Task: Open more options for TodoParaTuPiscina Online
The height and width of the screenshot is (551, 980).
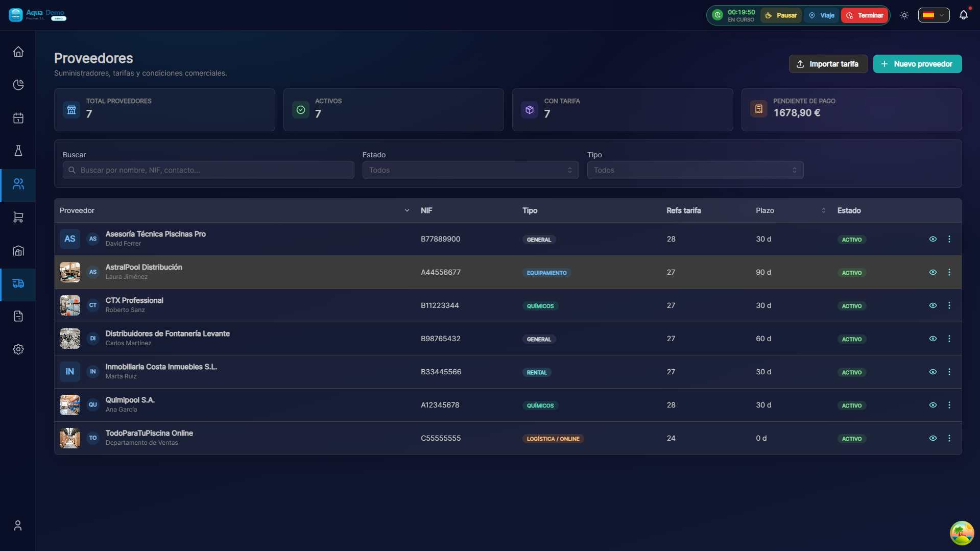Action: tap(949, 438)
